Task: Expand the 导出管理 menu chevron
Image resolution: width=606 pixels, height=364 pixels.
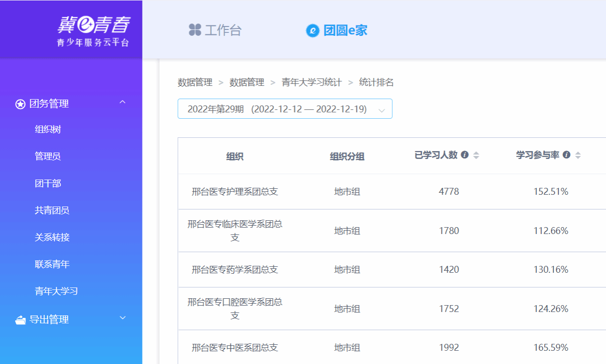Action: 123,318
